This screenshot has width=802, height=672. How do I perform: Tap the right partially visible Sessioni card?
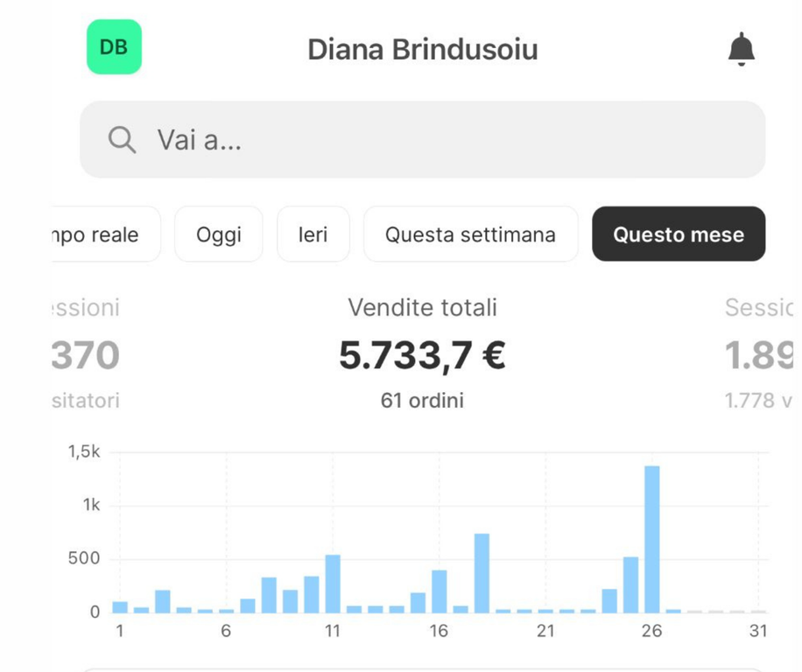[x=758, y=355]
